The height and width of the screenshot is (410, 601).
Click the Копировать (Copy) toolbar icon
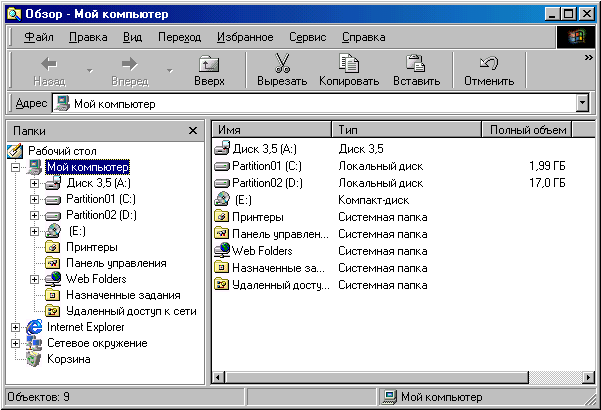348,64
